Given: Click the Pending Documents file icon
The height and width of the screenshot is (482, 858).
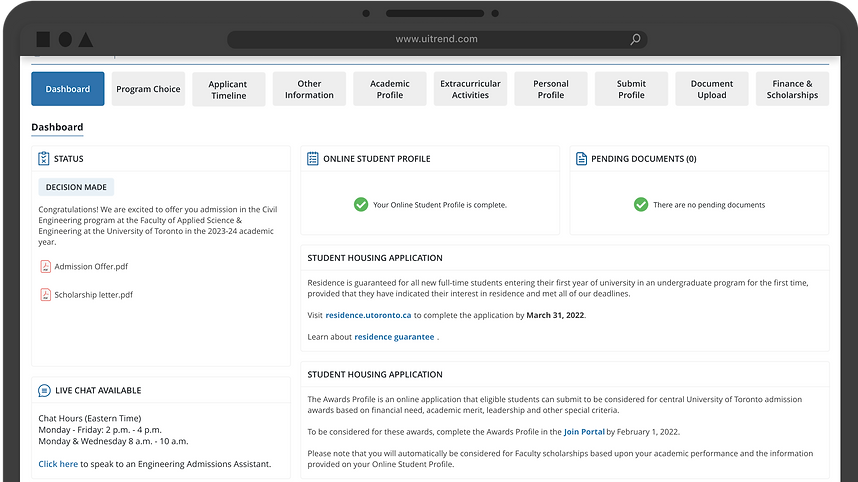Looking at the screenshot, I should pos(581,159).
